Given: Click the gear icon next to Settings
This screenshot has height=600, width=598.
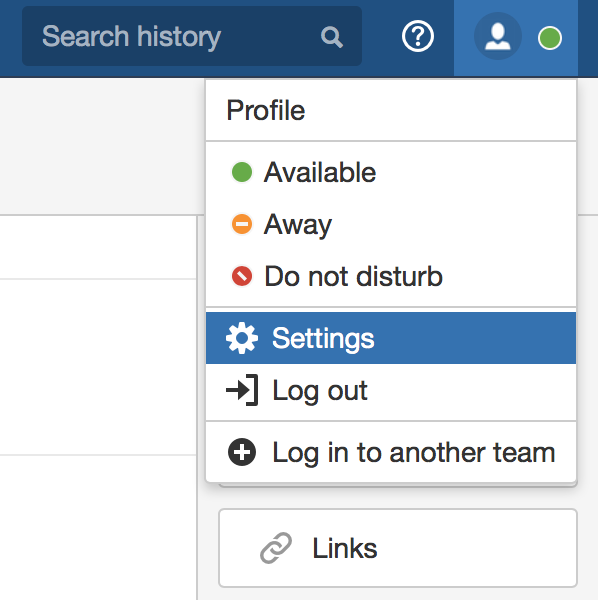Looking at the screenshot, I should (242, 338).
